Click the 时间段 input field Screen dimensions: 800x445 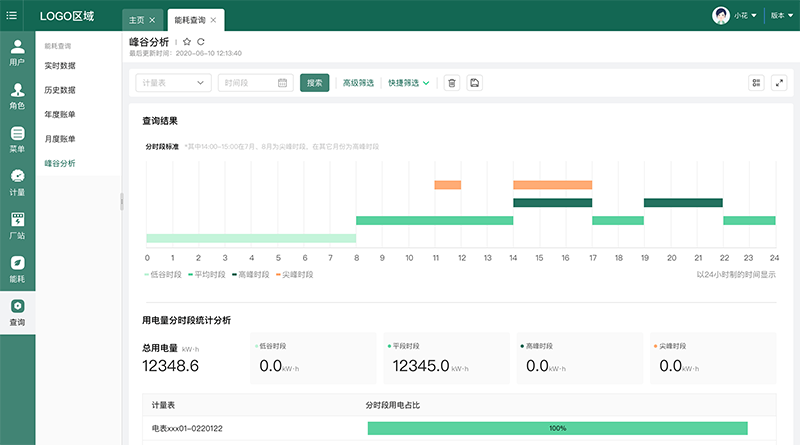pos(256,83)
